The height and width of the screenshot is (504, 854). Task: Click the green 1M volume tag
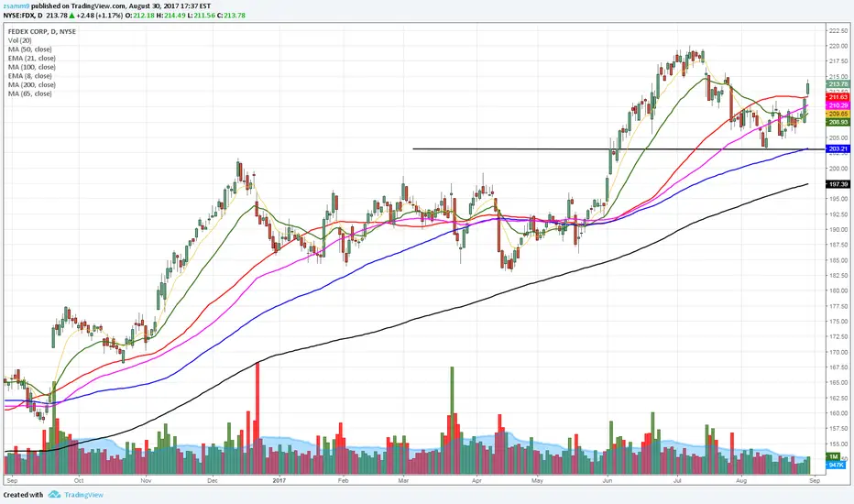point(834,456)
